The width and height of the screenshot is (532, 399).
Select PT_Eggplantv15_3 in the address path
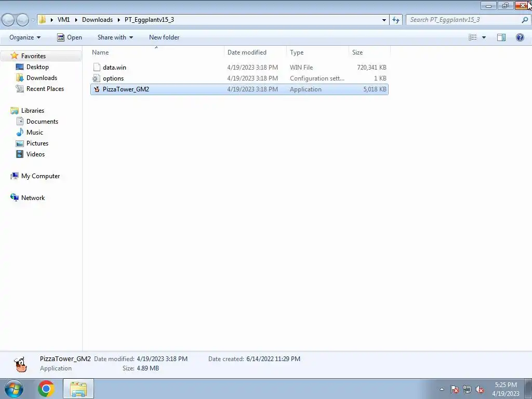point(149,20)
